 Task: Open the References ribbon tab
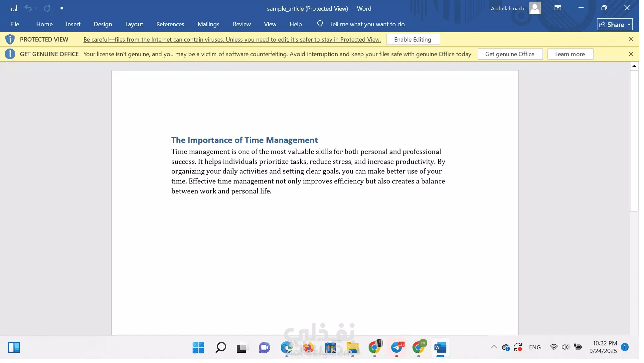(170, 24)
